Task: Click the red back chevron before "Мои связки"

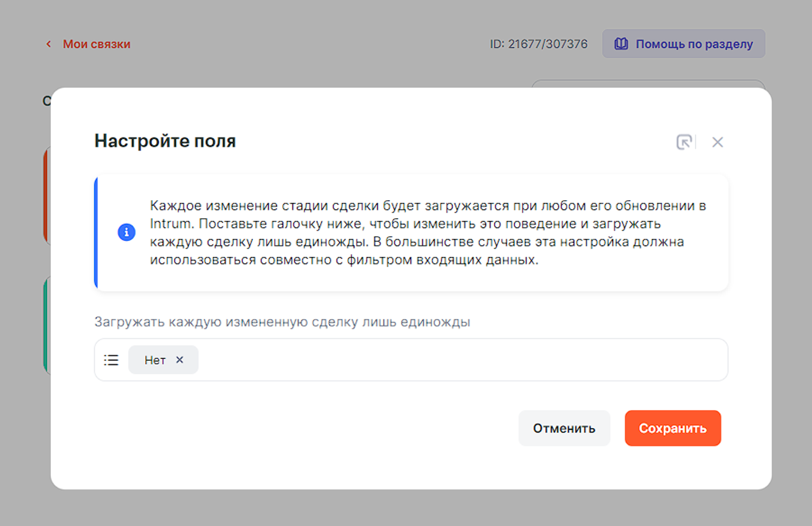Action: pos(48,44)
